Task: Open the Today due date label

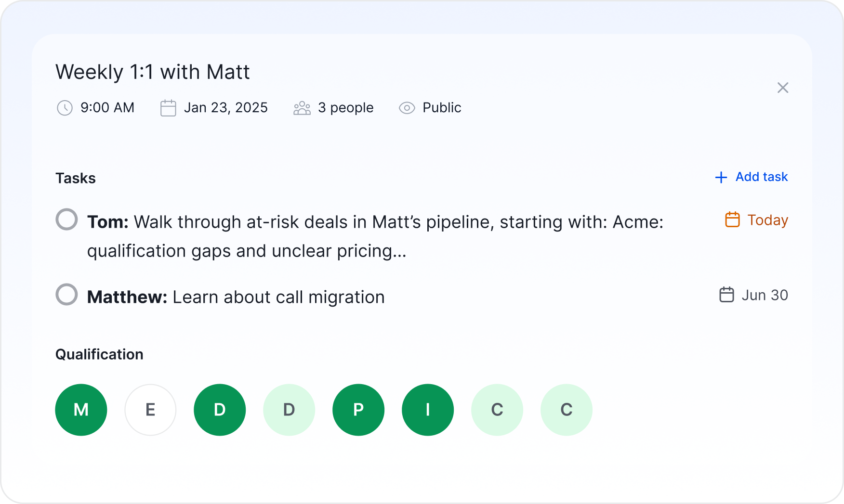Action: [x=767, y=220]
